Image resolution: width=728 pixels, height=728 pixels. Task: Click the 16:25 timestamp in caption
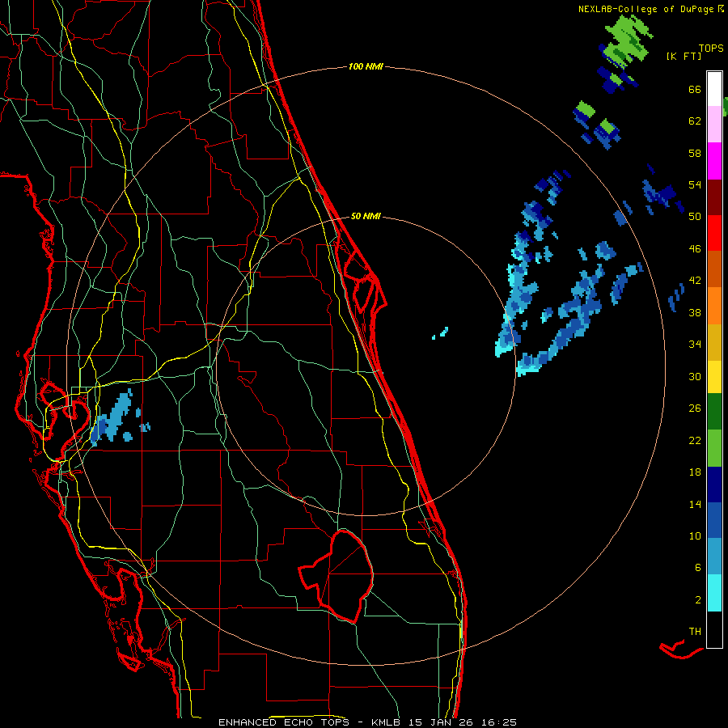point(499,722)
